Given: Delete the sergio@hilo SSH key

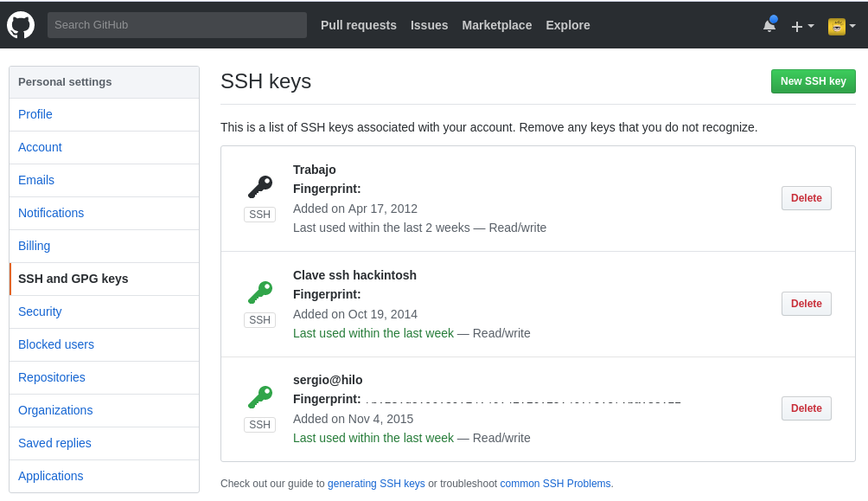Looking at the screenshot, I should click(x=806, y=408).
